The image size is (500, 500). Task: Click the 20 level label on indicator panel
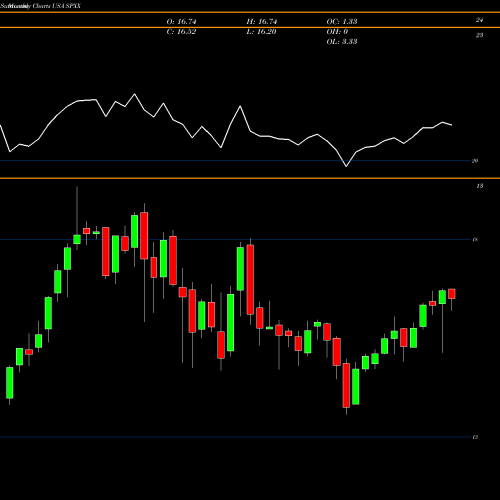pyautogui.click(x=475, y=161)
